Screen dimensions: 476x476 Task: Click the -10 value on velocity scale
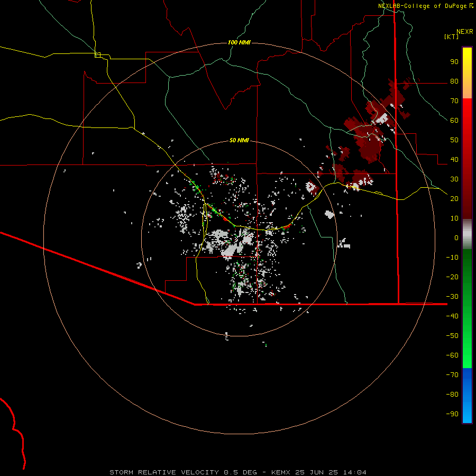pos(452,258)
